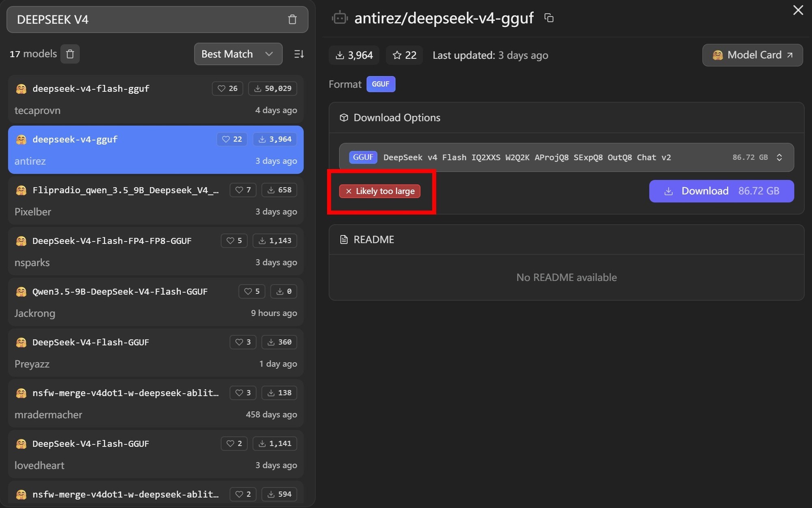
Task: Click the 7 likes badge on Flipradio model
Action: coord(243,190)
